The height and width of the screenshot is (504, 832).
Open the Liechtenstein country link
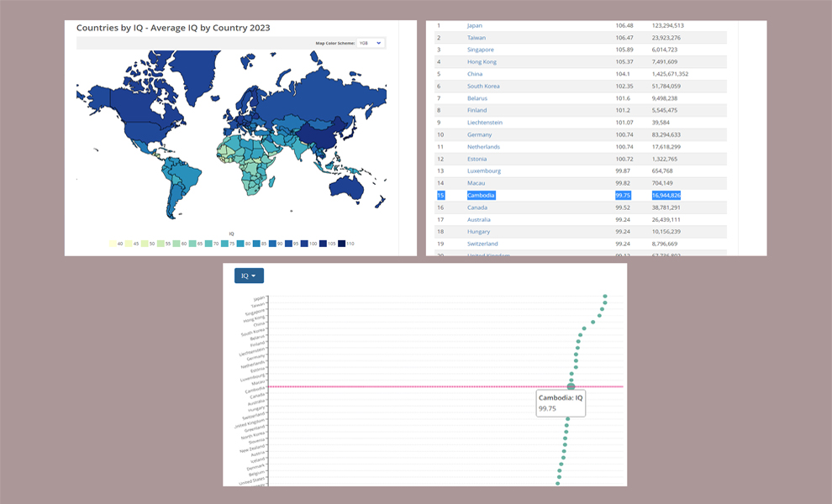pyautogui.click(x=485, y=123)
